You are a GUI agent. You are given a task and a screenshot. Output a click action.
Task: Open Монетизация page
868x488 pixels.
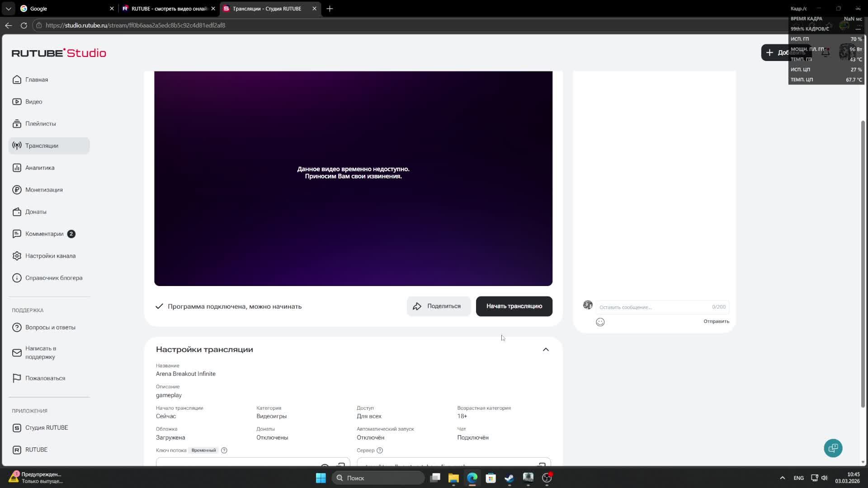pos(44,190)
